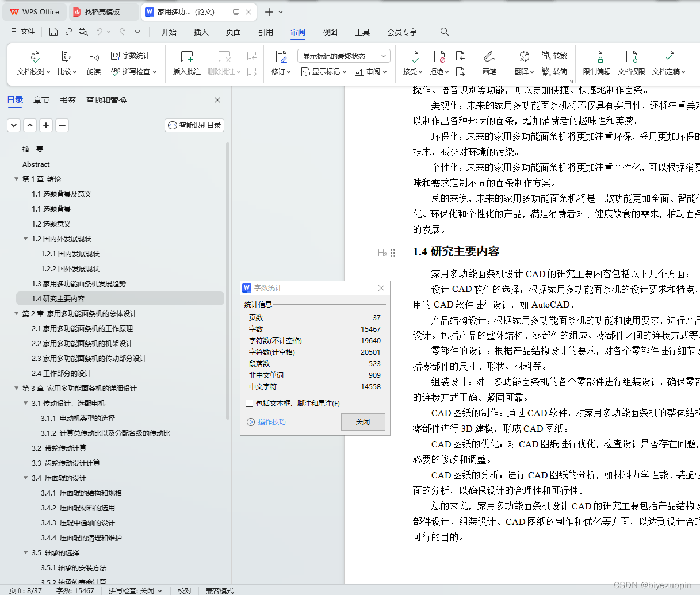Go to previous revision icon beside 拒绝
This screenshot has width=700, height=595.
tap(460, 56)
